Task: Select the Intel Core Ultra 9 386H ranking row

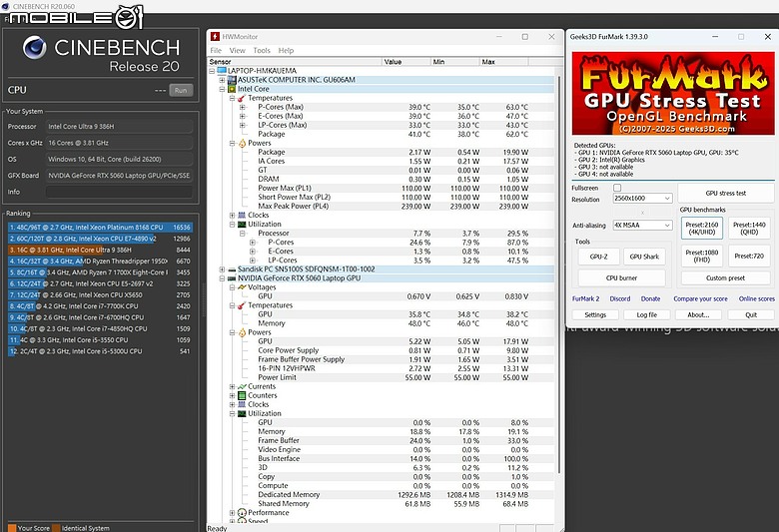Action: pyautogui.click(x=100, y=250)
